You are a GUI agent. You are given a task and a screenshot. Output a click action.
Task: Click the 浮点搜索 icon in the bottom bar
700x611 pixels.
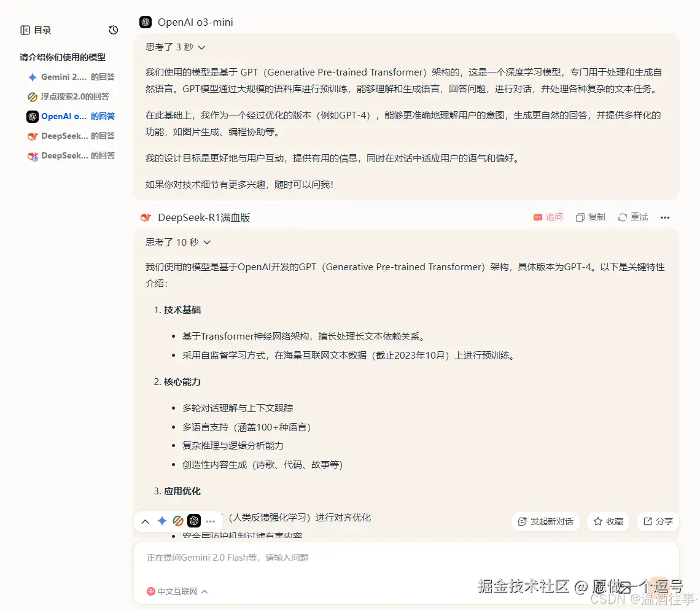178,521
